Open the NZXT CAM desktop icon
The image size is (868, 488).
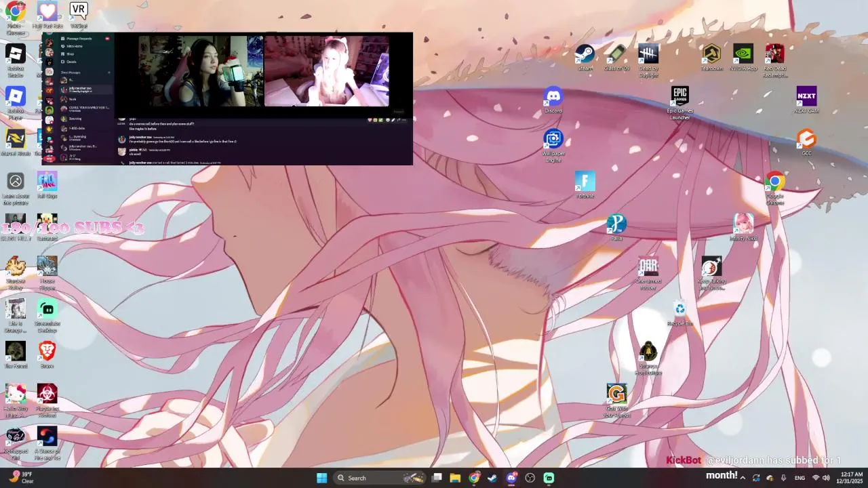pyautogui.click(x=806, y=100)
